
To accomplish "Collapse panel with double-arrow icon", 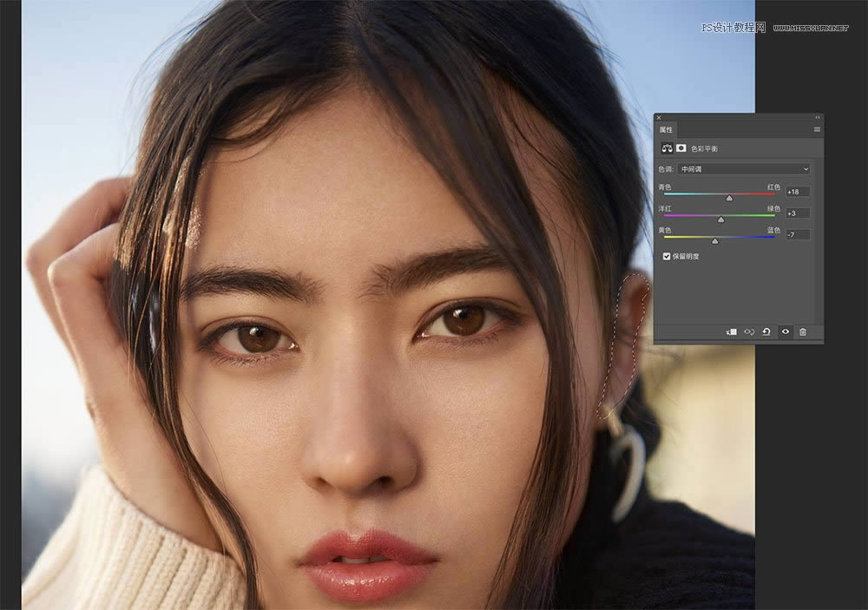I will [x=818, y=117].
